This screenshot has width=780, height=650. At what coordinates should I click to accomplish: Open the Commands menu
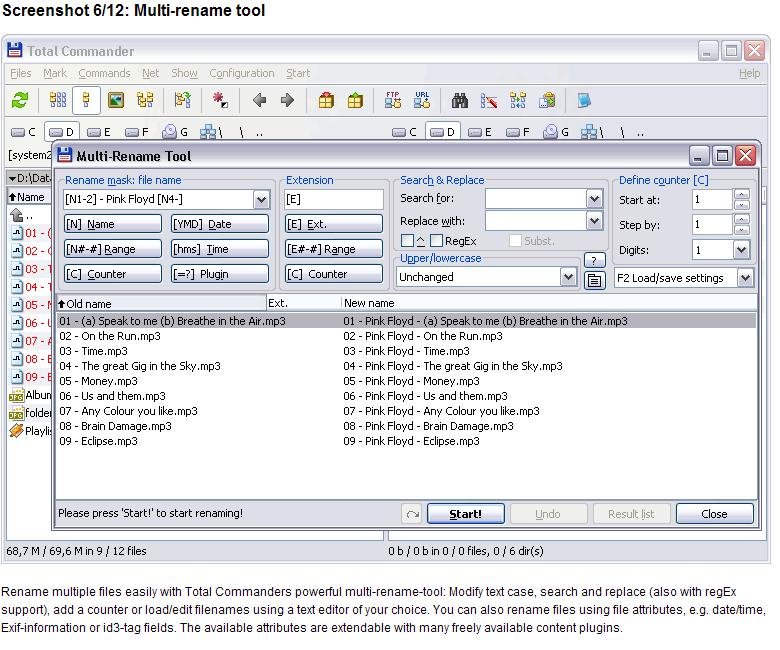click(x=104, y=73)
